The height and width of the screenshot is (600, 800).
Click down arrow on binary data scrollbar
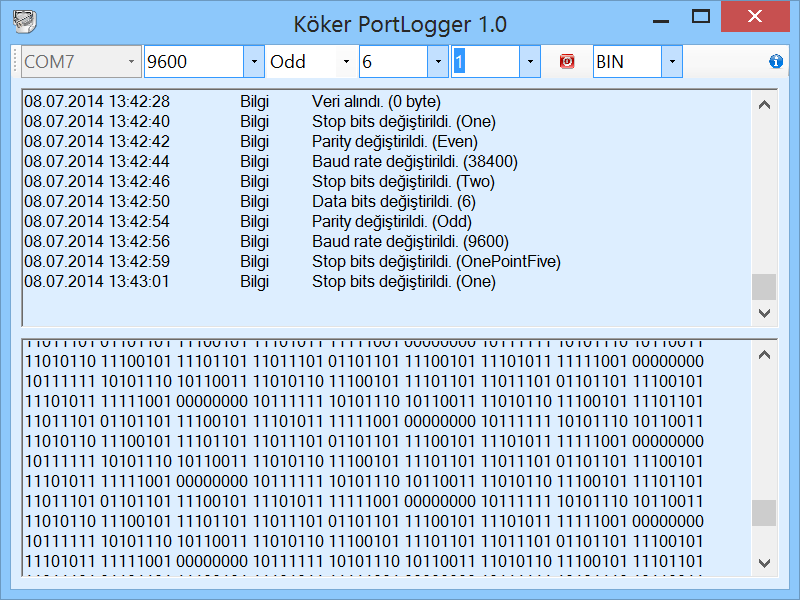(x=764, y=563)
